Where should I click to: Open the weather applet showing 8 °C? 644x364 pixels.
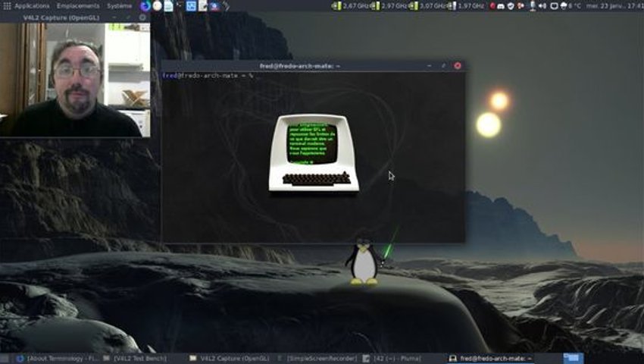[571, 6]
